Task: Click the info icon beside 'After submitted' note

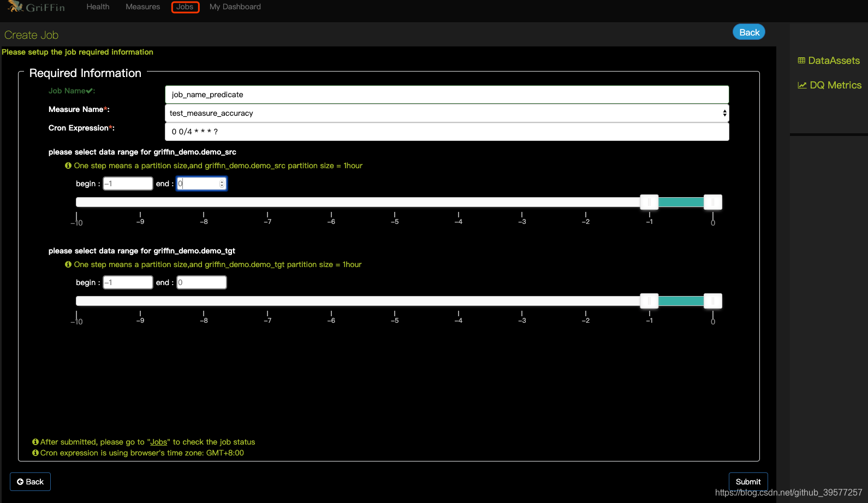Action: (35, 442)
